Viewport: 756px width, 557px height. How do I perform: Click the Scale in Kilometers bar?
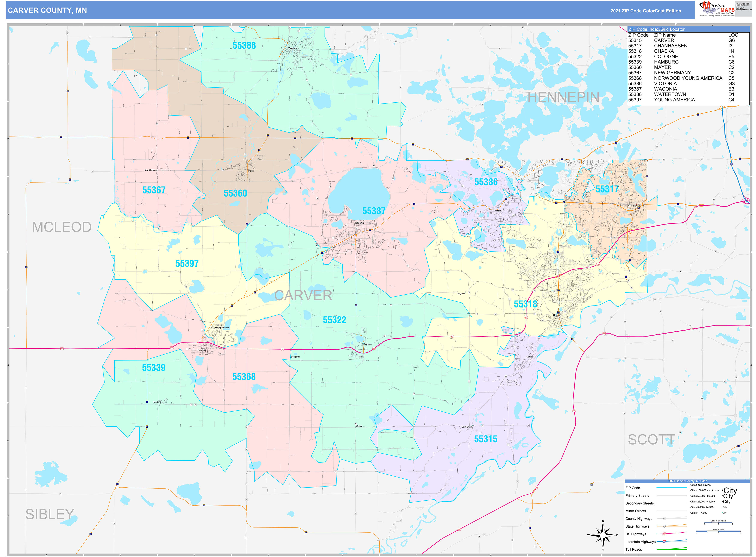click(x=718, y=523)
